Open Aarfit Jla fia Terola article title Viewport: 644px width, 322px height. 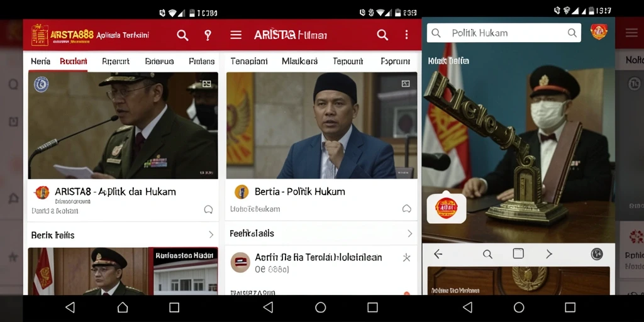pyautogui.click(x=318, y=257)
